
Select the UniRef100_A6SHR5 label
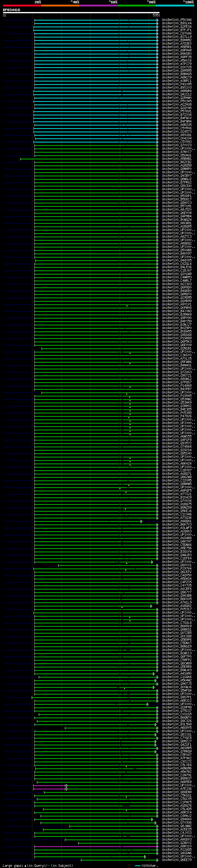177,749
